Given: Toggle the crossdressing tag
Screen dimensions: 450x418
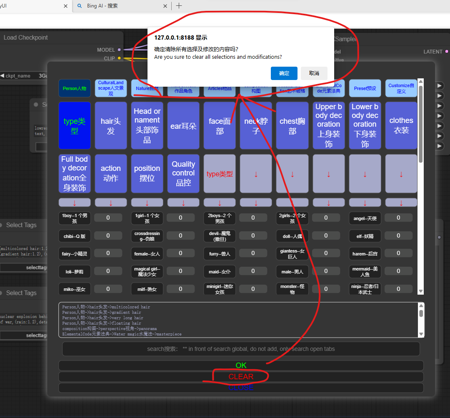Looking at the screenshot, I should click(147, 236).
